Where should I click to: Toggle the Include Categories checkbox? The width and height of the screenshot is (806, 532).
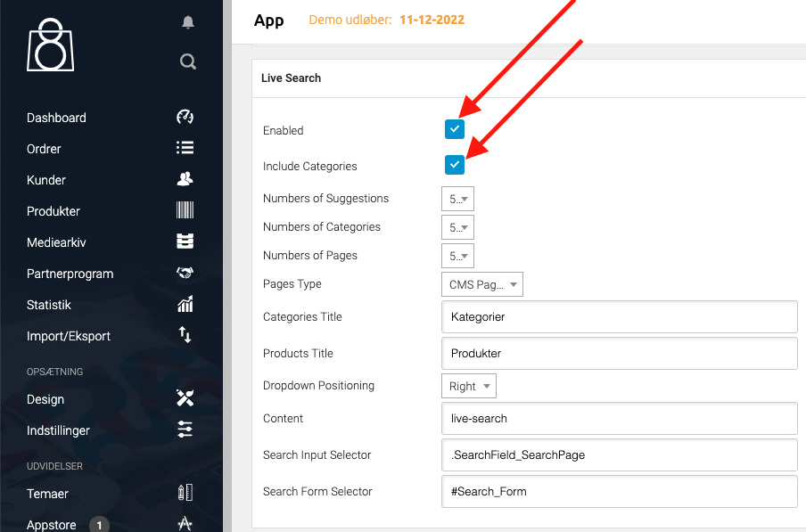[455, 165]
